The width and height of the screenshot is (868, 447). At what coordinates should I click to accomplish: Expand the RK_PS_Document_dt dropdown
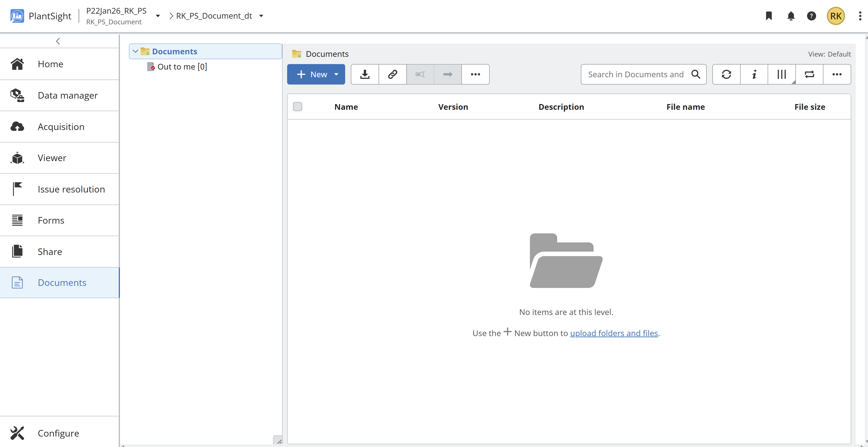coord(261,16)
